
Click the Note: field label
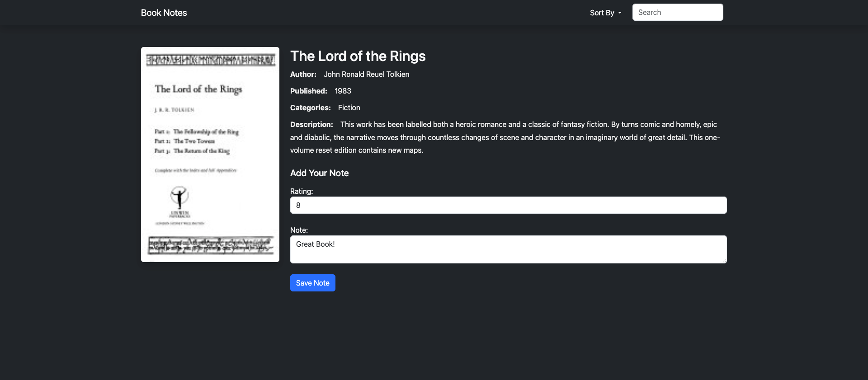299,230
